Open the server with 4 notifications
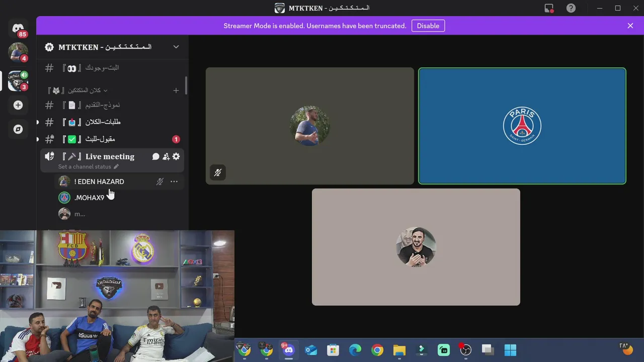644x362 pixels. click(x=18, y=52)
